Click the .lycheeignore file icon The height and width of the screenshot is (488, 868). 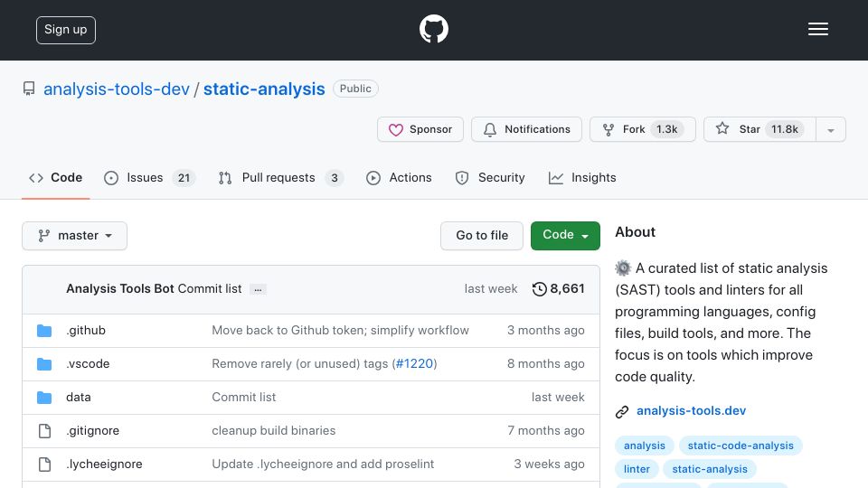44,465
